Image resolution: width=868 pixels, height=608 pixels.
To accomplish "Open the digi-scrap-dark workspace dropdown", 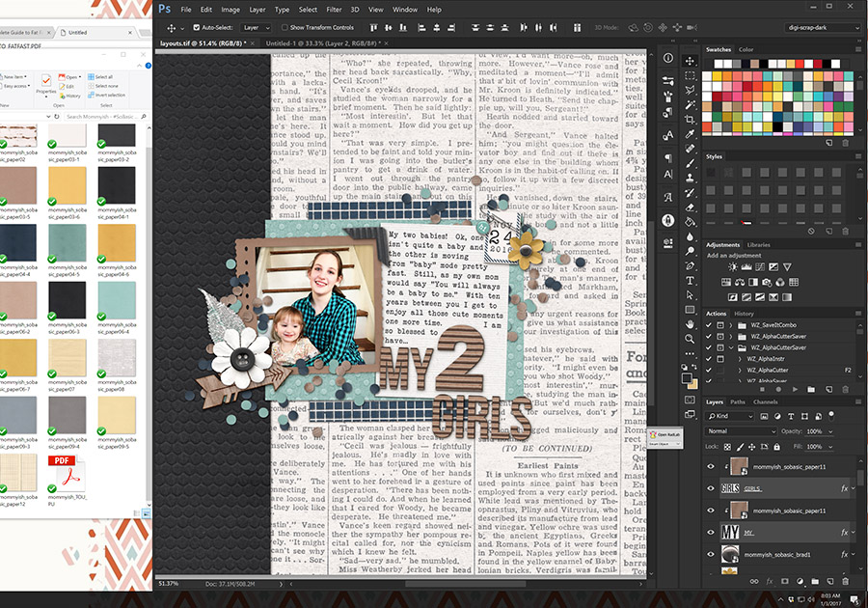I will 823,27.
